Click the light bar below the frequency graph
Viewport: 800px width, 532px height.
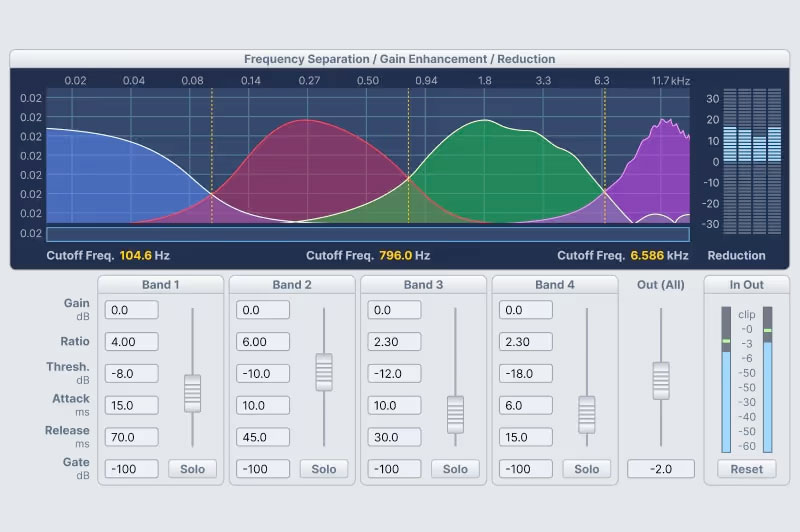tap(368, 235)
